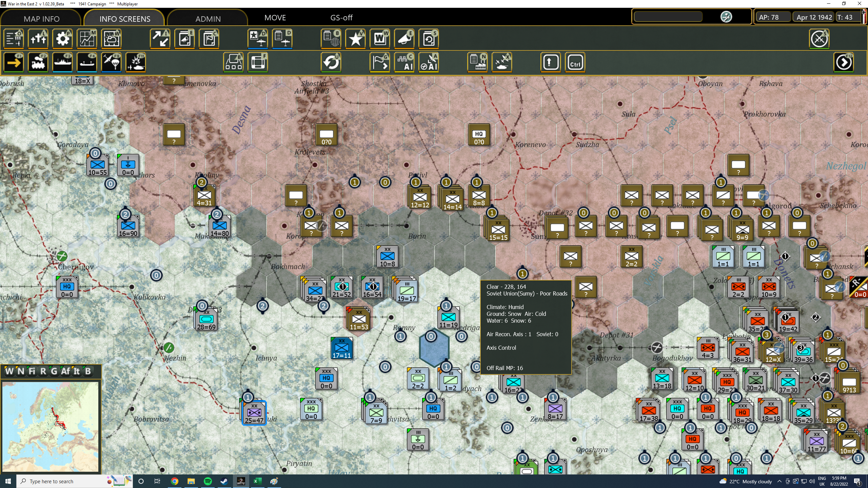Toggle the Shift key lock button
This screenshot has width=868, height=488.
pyautogui.click(x=551, y=63)
